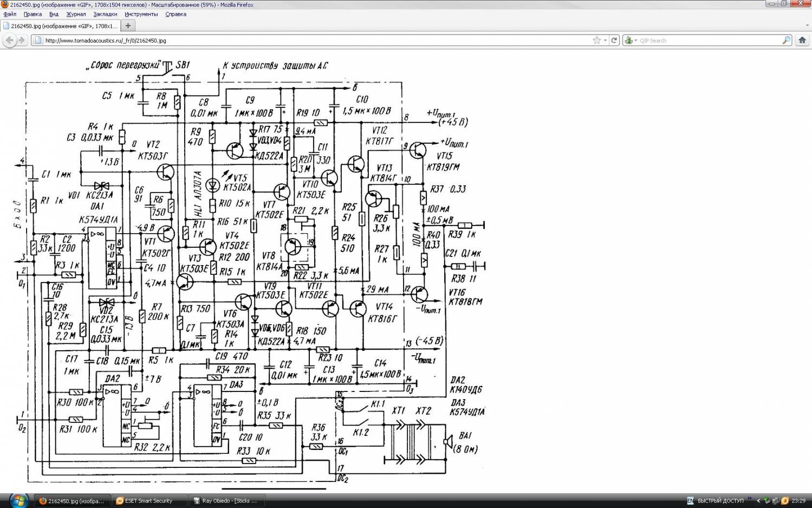Screen dimensions: 812x508
Task: Close the Firefox window
Action: [x=800, y=3]
